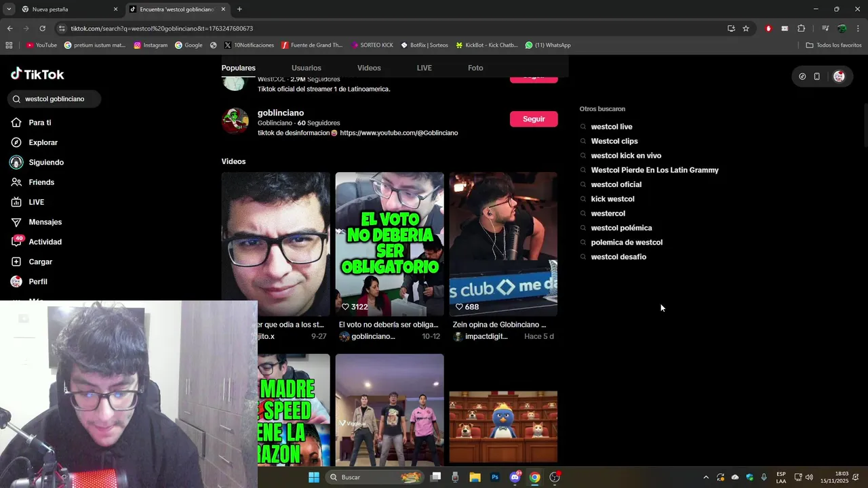Open the WhatsApp bookmark
This screenshot has width=868, height=488.
548,45
